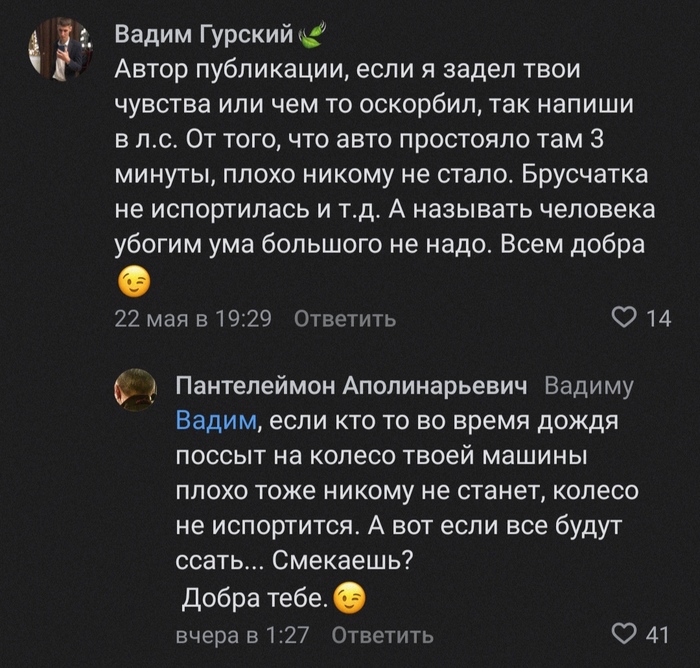View the 14 likes count on first comment

pyautogui.click(x=658, y=319)
